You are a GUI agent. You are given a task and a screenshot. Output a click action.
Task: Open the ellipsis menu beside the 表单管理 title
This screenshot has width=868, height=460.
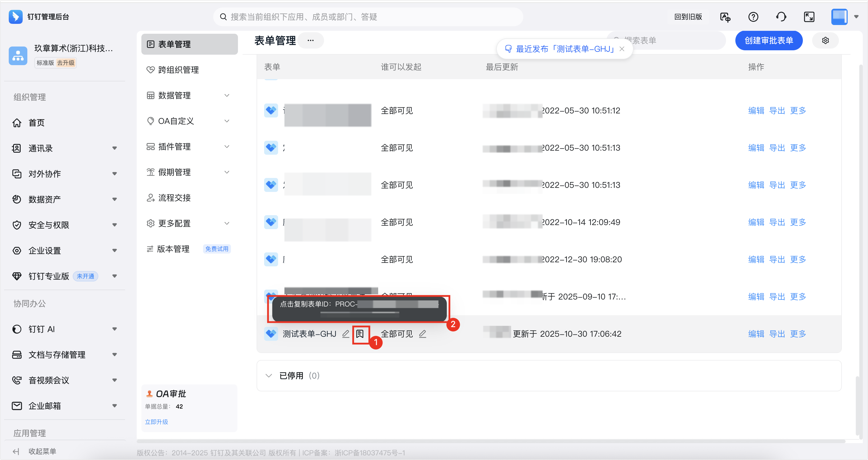tap(310, 40)
